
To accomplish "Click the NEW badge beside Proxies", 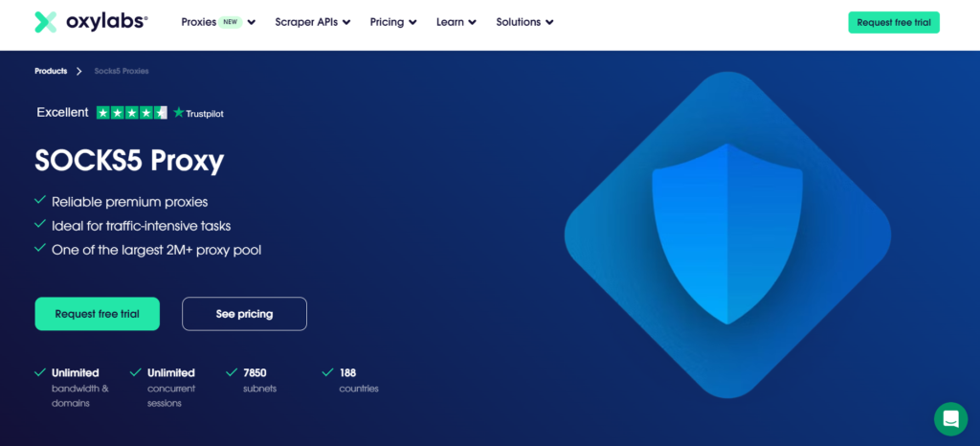I will [x=230, y=22].
